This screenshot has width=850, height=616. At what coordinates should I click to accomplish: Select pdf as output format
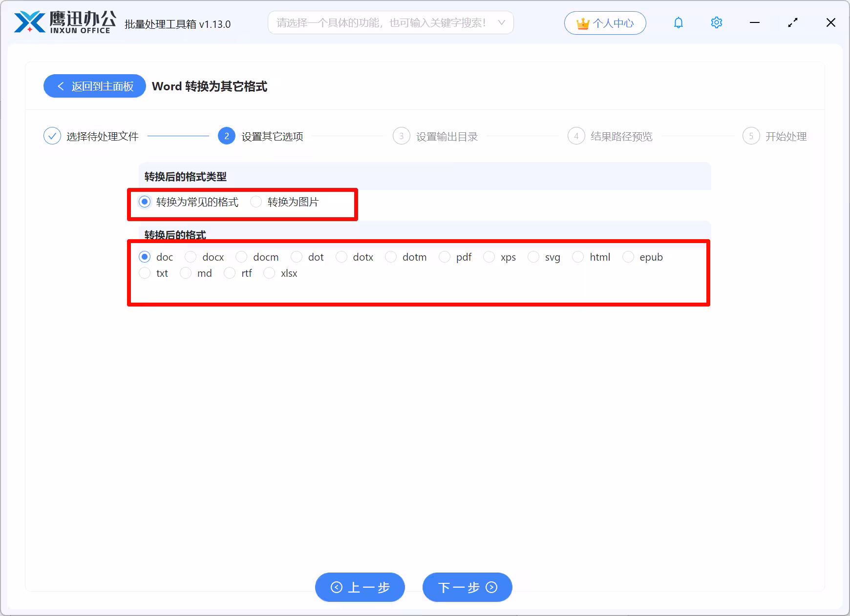click(445, 256)
